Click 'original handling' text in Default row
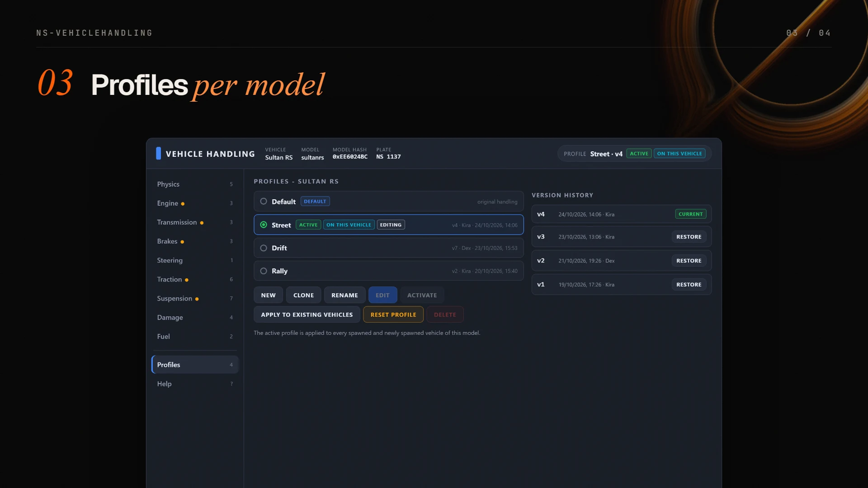 [x=497, y=202]
